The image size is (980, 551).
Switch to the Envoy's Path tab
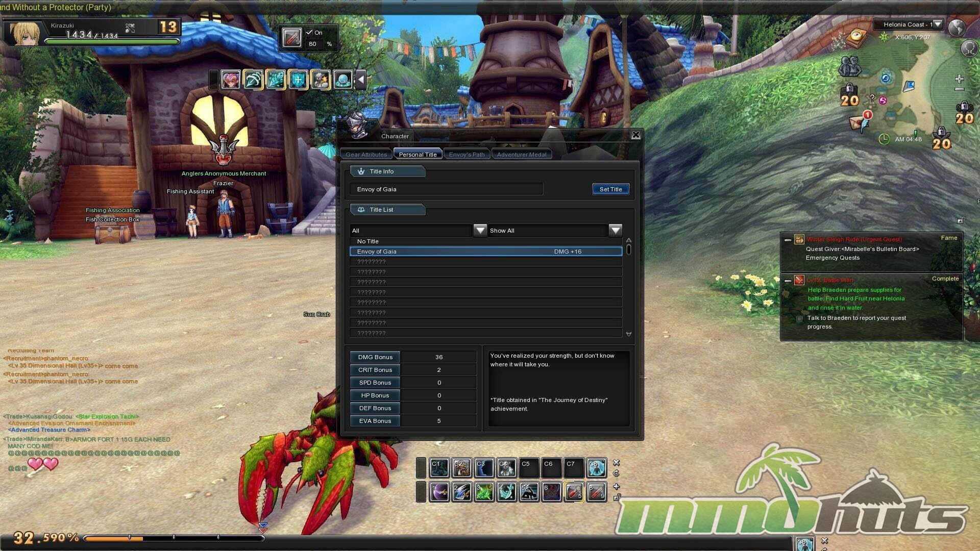click(x=467, y=155)
